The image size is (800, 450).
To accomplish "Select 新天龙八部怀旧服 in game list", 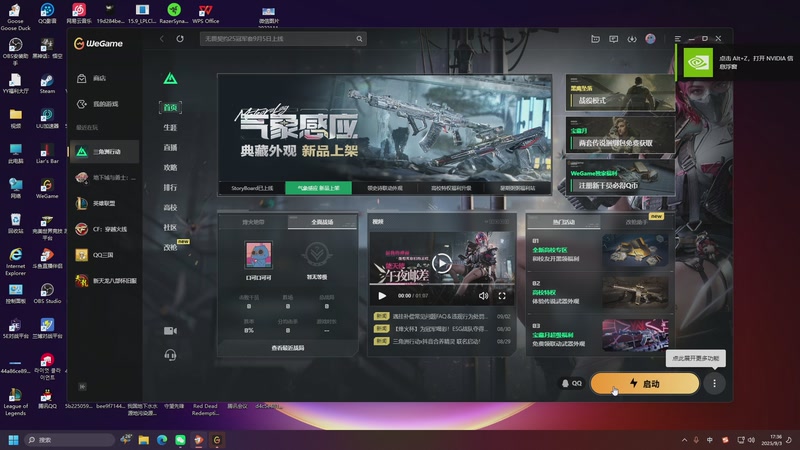I will click(104, 281).
